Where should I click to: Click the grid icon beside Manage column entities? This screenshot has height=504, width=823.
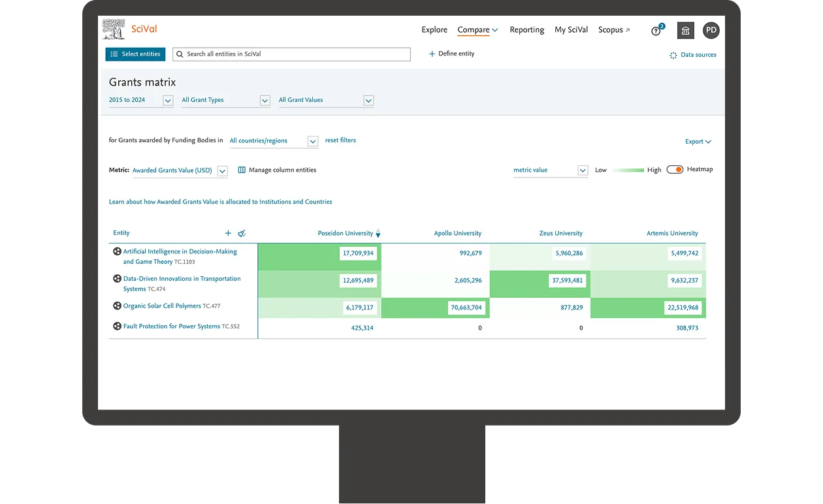click(x=241, y=169)
